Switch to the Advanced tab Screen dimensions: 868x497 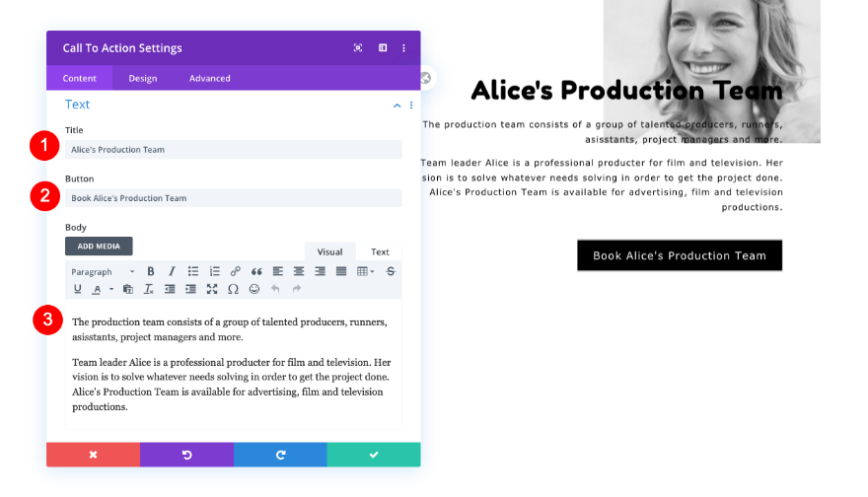(210, 78)
